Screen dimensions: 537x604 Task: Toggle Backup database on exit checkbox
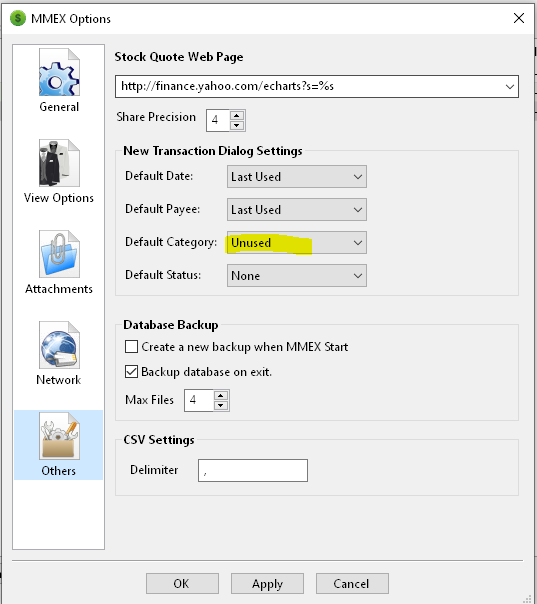coord(131,372)
